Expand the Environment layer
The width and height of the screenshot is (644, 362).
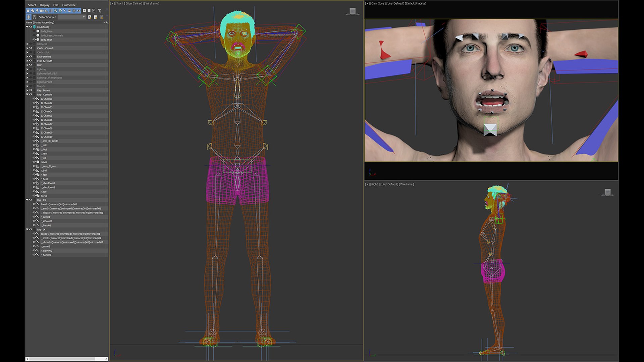27,57
